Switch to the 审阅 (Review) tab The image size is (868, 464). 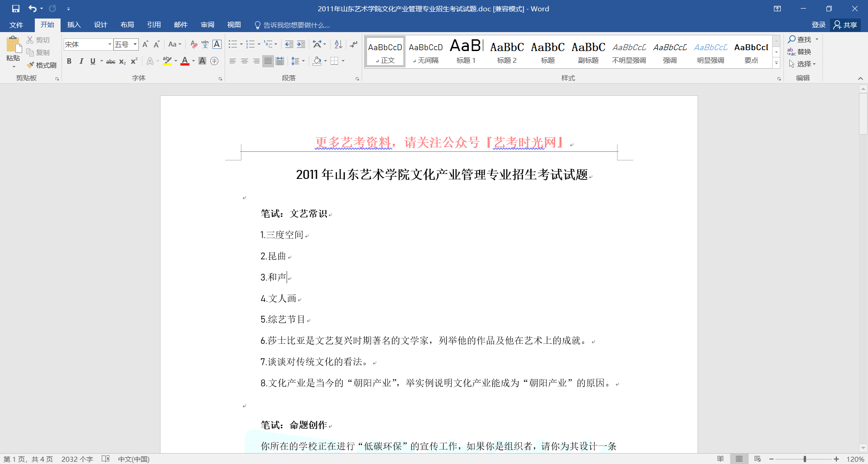point(208,25)
